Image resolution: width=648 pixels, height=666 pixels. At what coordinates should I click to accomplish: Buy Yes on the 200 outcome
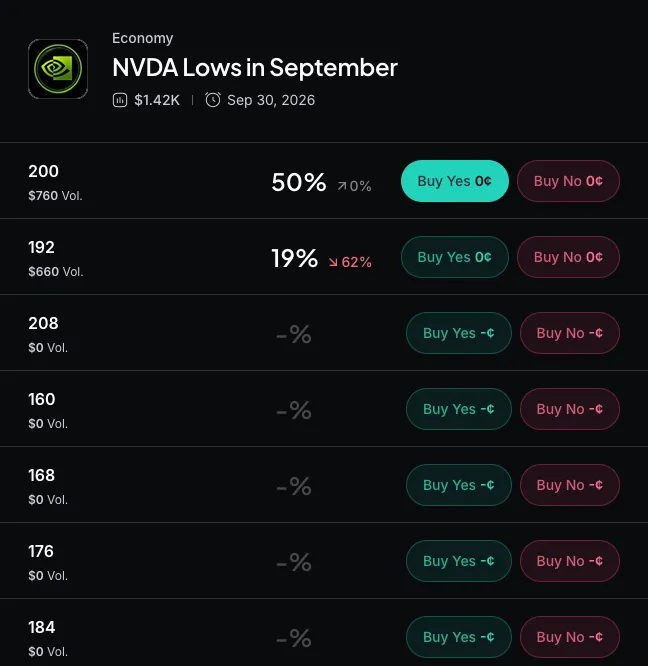click(x=454, y=181)
